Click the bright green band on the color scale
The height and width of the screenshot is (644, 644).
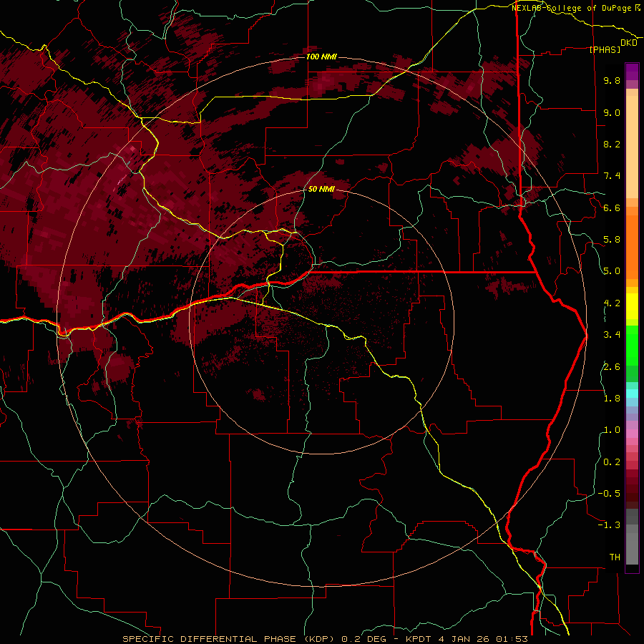pos(632,346)
